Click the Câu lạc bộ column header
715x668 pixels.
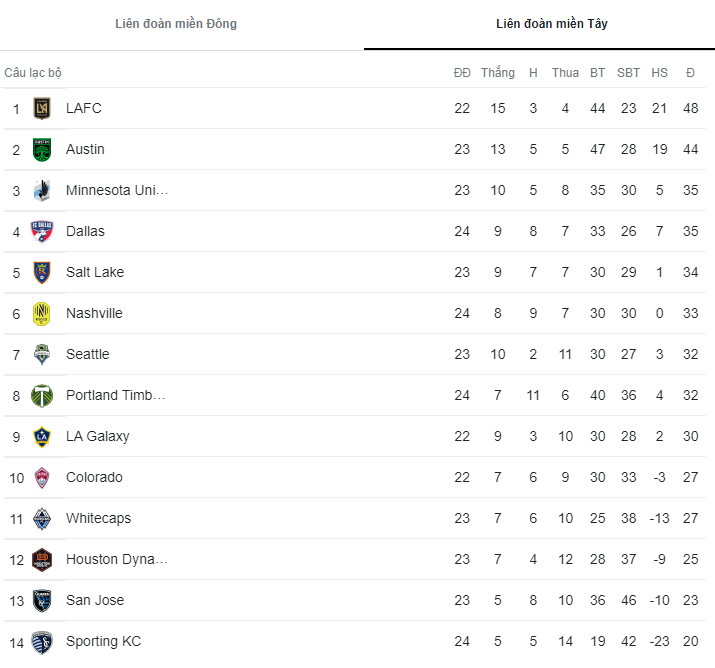point(33,73)
